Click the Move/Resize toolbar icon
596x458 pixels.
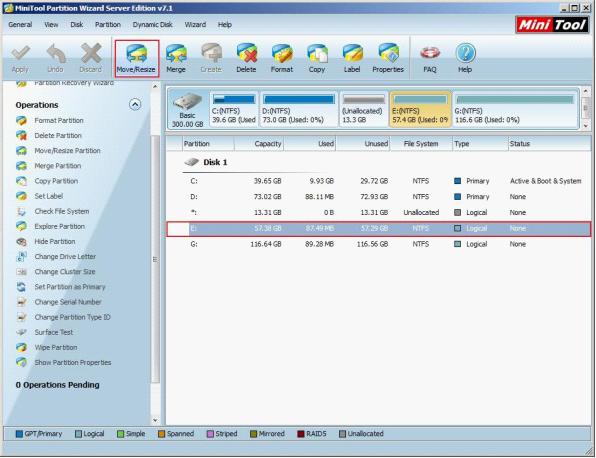pyautogui.click(x=136, y=59)
